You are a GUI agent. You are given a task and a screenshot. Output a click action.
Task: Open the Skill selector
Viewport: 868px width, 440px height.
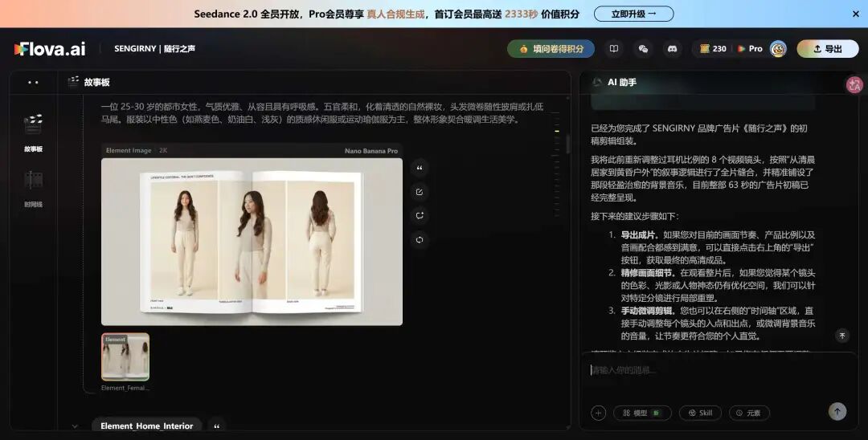click(700, 413)
